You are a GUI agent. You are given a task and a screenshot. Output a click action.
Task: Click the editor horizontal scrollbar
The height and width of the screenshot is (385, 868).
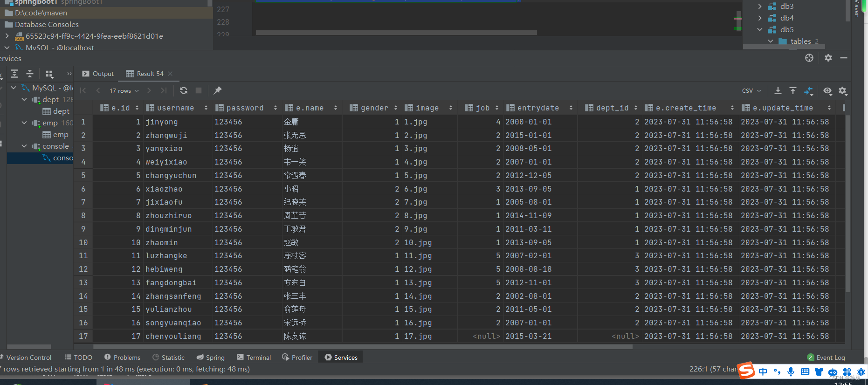(396, 33)
